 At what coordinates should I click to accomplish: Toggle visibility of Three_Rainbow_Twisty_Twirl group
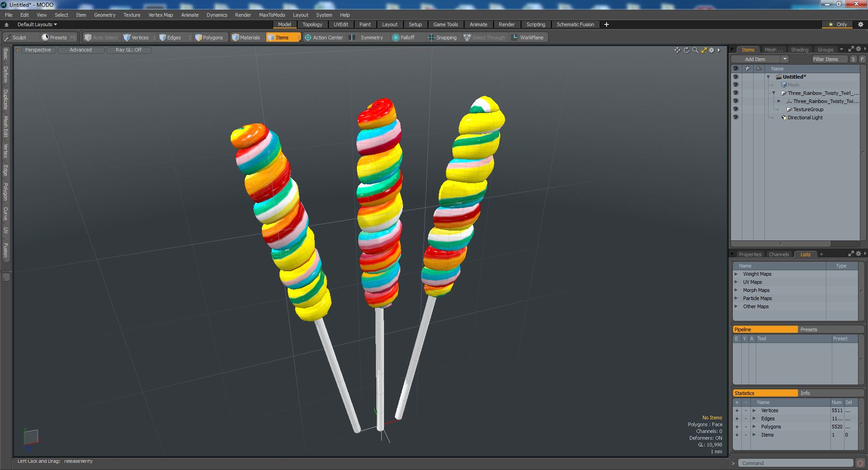click(x=735, y=93)
